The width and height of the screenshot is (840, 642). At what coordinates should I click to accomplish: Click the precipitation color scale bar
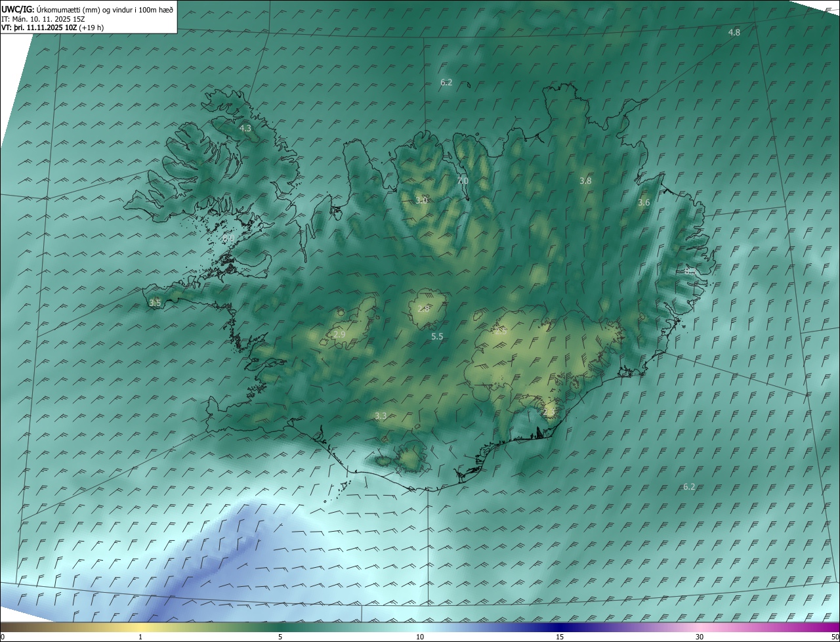[420, 627]
